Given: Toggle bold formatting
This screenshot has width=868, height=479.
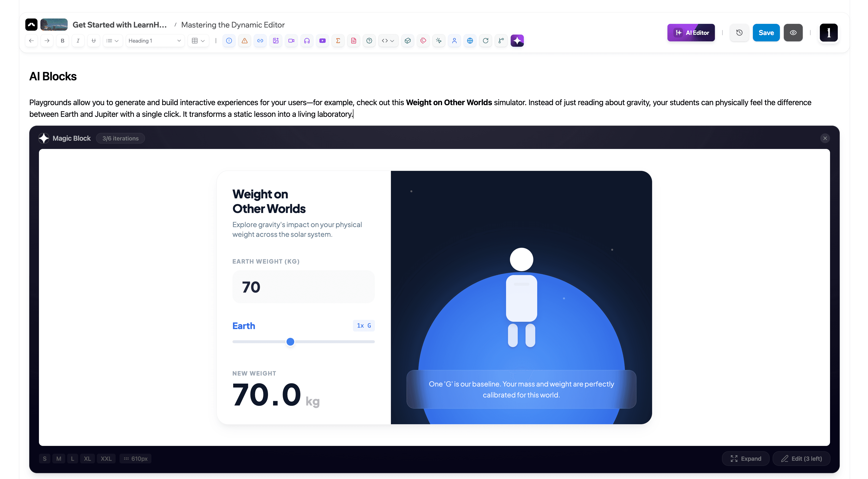Looking at the screenshot, I should pyautogui.click(x=62, y=40).
